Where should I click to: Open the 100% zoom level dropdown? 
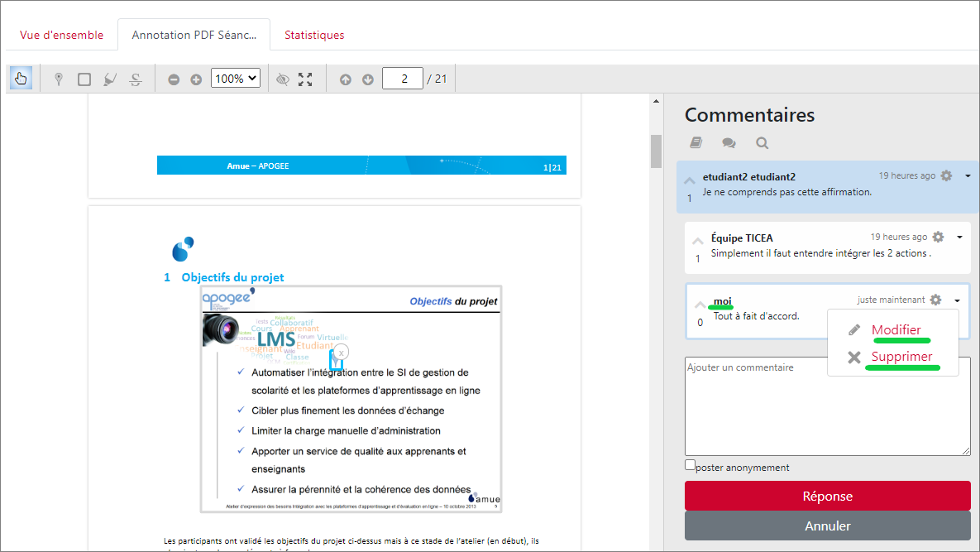point(236,79)
